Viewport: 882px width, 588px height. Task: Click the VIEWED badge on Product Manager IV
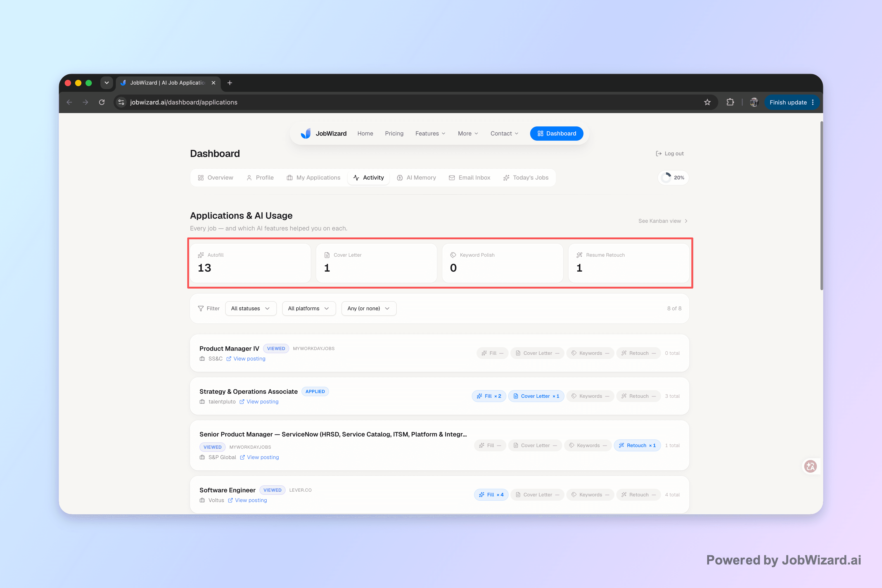click(x=276, y=349)
